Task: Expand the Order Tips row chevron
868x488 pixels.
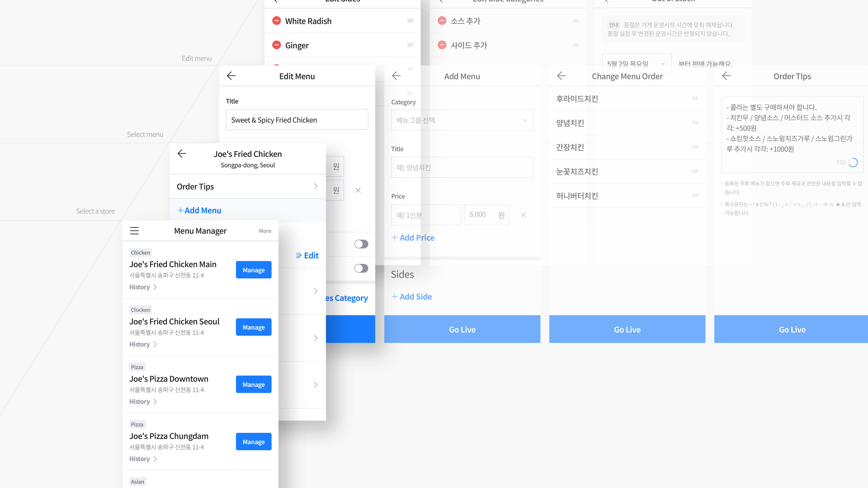Action: [x=315, y=186]
